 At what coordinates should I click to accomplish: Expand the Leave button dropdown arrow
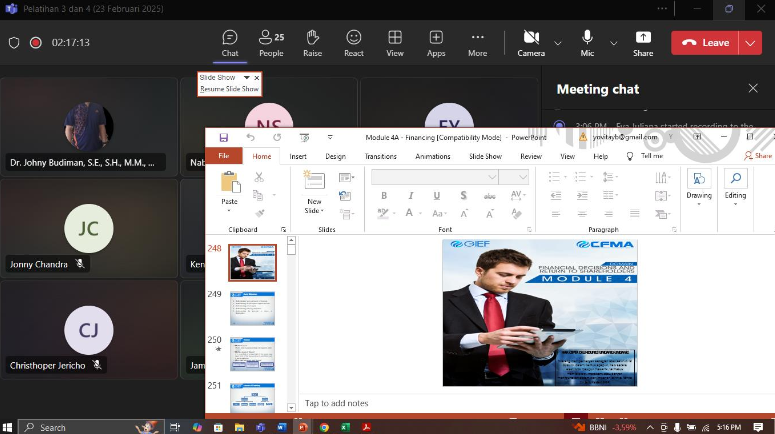750,43
